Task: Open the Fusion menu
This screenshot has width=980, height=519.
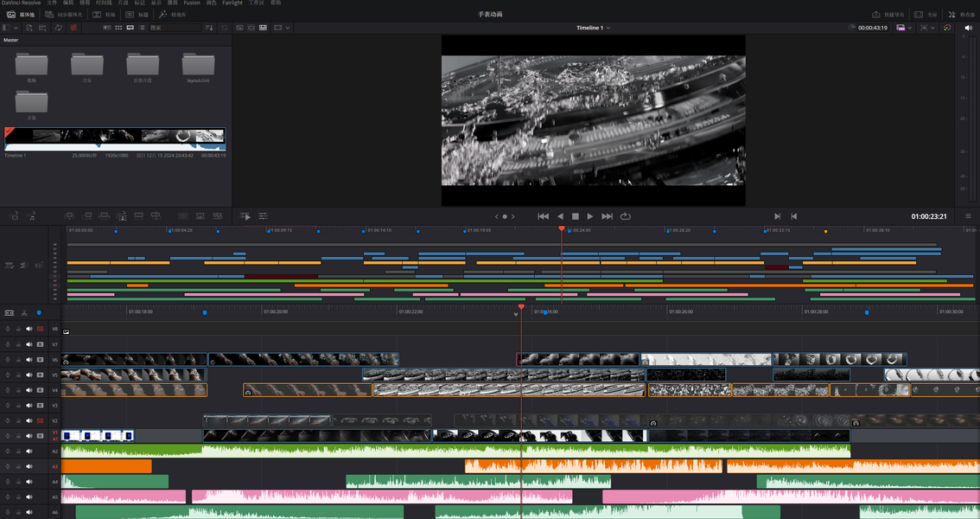Action: coord(192,3)
